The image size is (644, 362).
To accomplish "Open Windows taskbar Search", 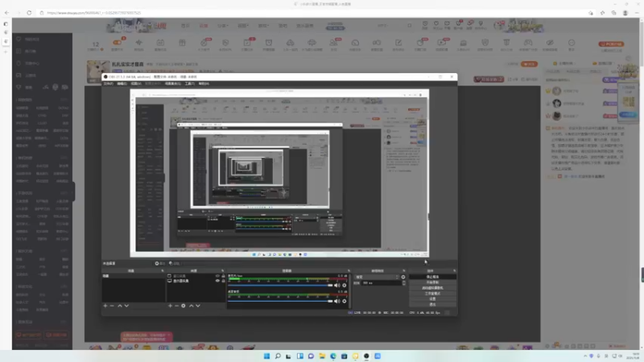I will [x=278, y=356].
